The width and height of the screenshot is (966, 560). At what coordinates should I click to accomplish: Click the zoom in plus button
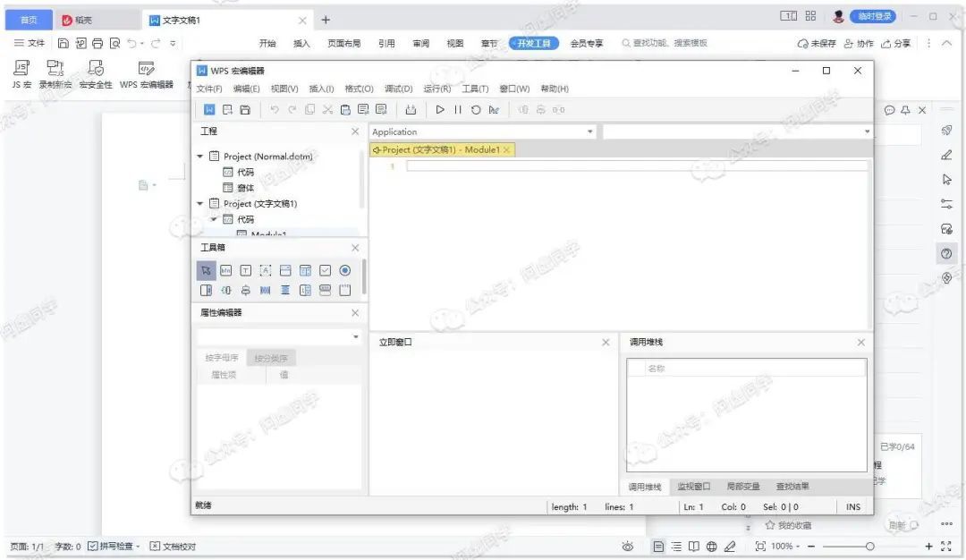click(928, 547)
